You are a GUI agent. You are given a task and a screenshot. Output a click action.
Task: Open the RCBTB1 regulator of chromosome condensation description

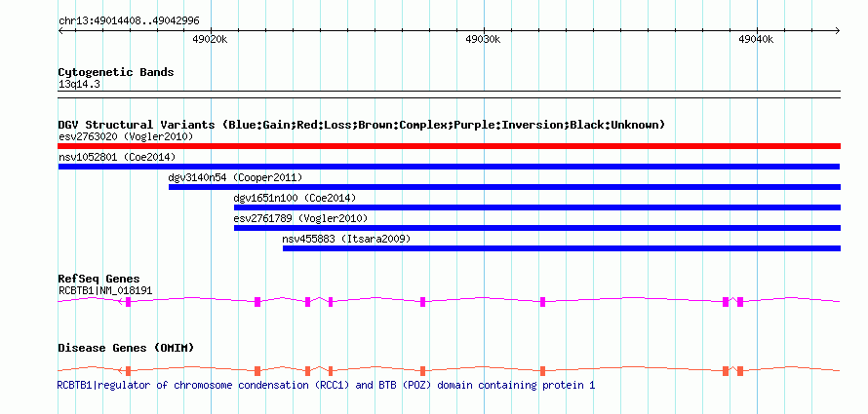(326, 385)
